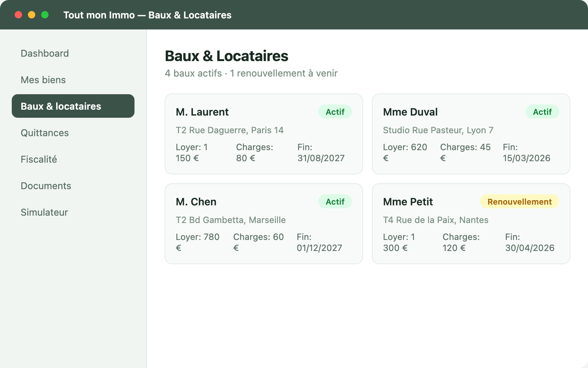Open M. Laurent lease card

(x=264, y=134)
